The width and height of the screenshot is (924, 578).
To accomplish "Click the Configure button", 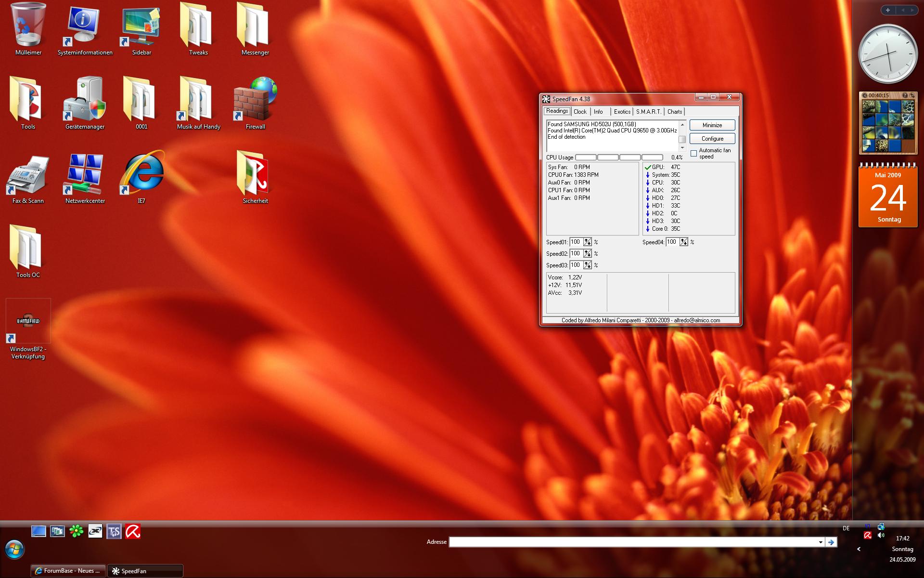I will pos(712,139).
